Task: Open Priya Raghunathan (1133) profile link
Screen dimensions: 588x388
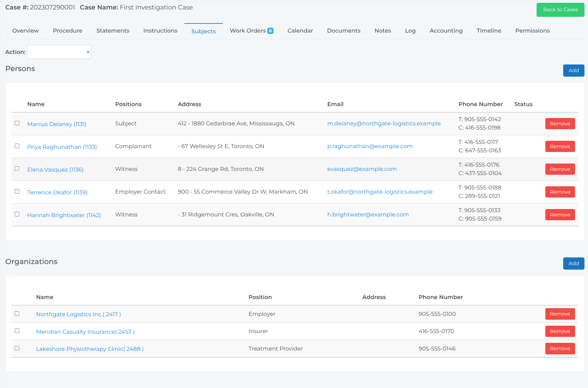Action: tap(62, 147)
